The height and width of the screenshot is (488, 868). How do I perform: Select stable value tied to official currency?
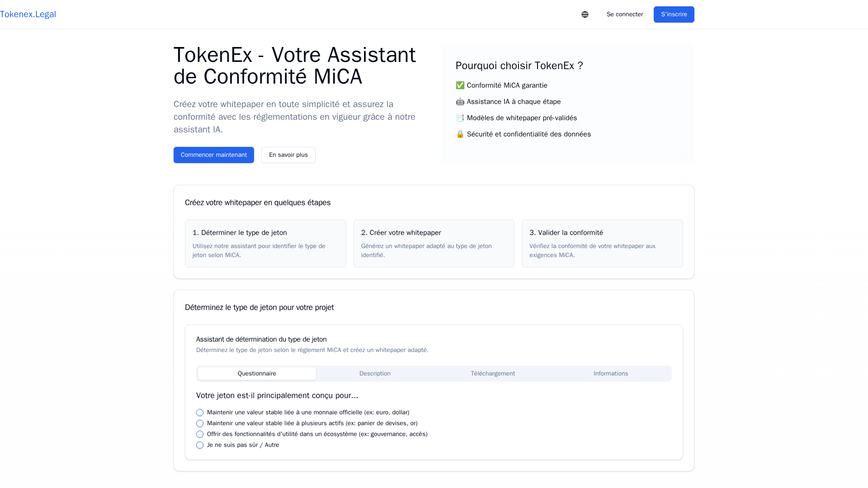point(200,413)
